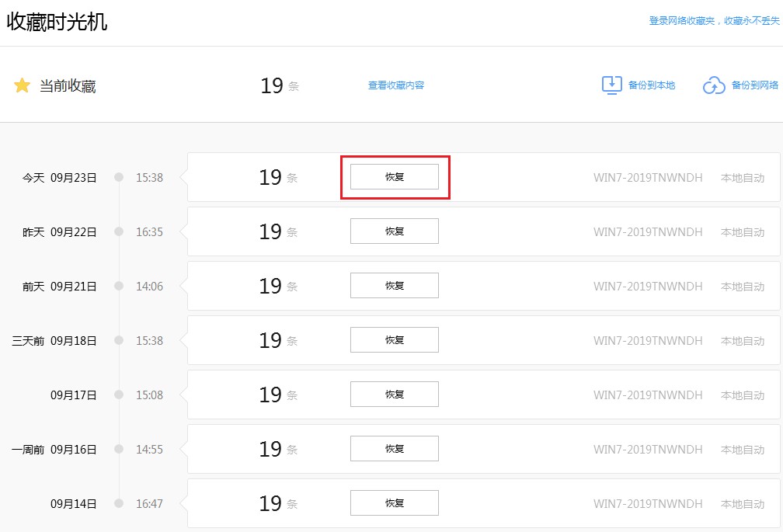Restore the 09月22日 16:35 backup

click(395, 231)
